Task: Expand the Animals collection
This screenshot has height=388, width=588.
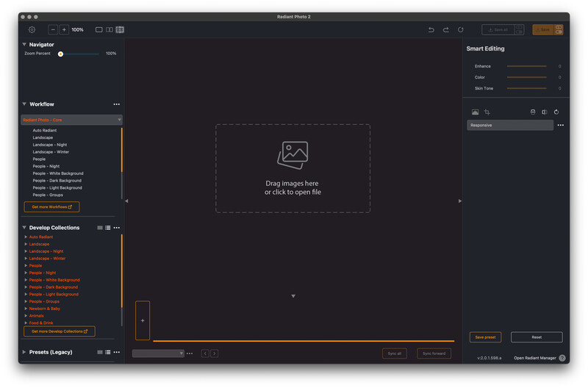Action: [x=26, y=316]
